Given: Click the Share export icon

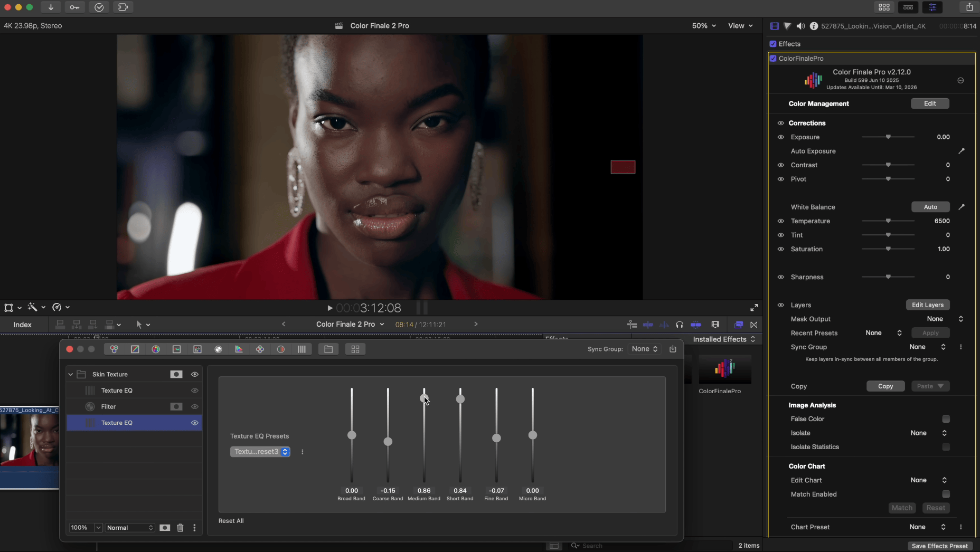Looking at the screenshot, I should pos(969,7).
